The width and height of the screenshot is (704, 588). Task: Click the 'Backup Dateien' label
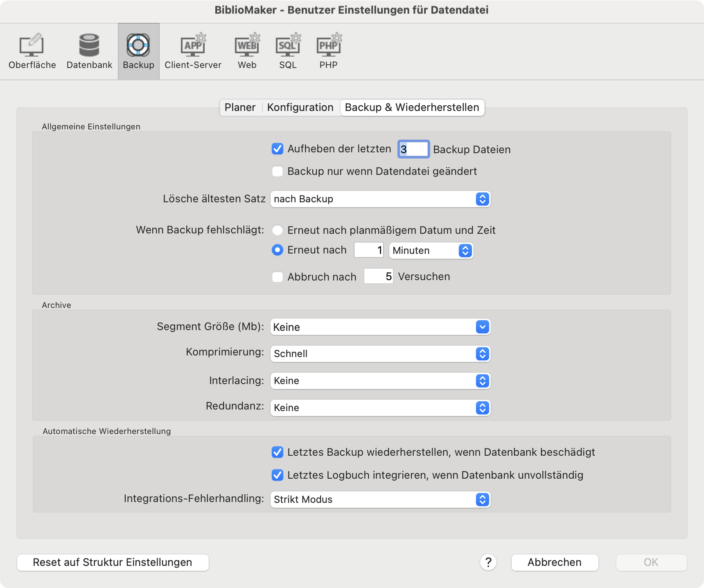tap(472, 150)
